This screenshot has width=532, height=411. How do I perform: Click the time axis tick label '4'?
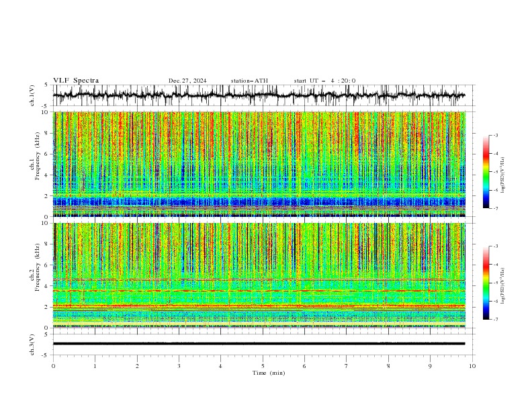pos(220,366)
